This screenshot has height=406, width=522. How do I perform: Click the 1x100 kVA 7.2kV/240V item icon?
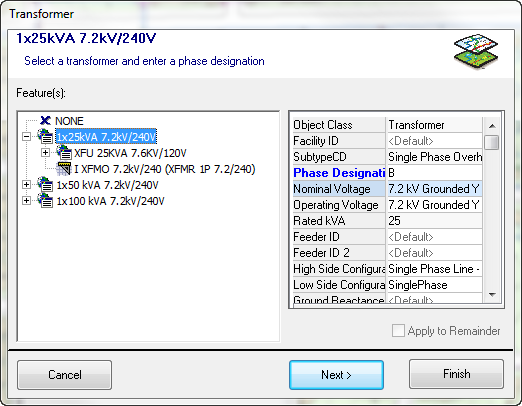(x=45, y=200)
